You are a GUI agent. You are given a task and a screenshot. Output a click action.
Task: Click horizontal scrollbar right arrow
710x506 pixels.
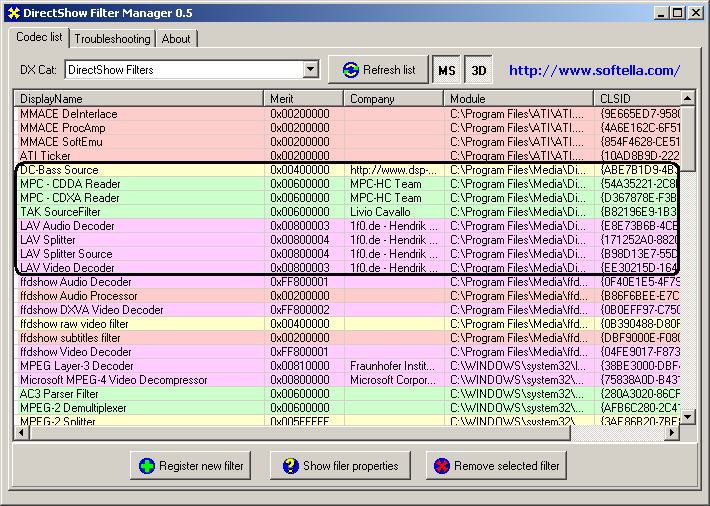point(672,433)
